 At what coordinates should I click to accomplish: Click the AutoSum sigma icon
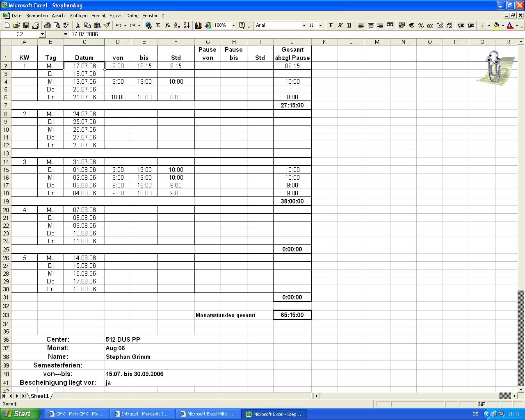coord(158,25)
